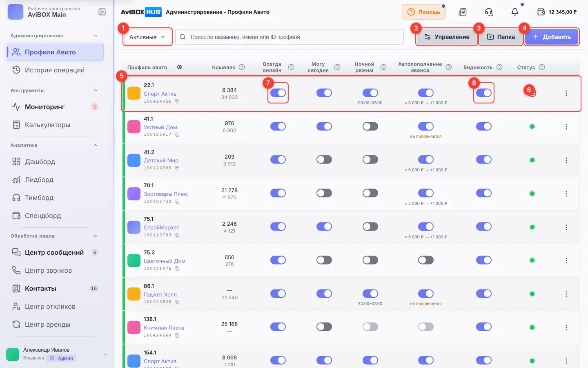Open Центр сообщений in sidebar
Image resolution: width=588 pixels, height=368 pixels.
pyautogui.click(x=55, y=252)
